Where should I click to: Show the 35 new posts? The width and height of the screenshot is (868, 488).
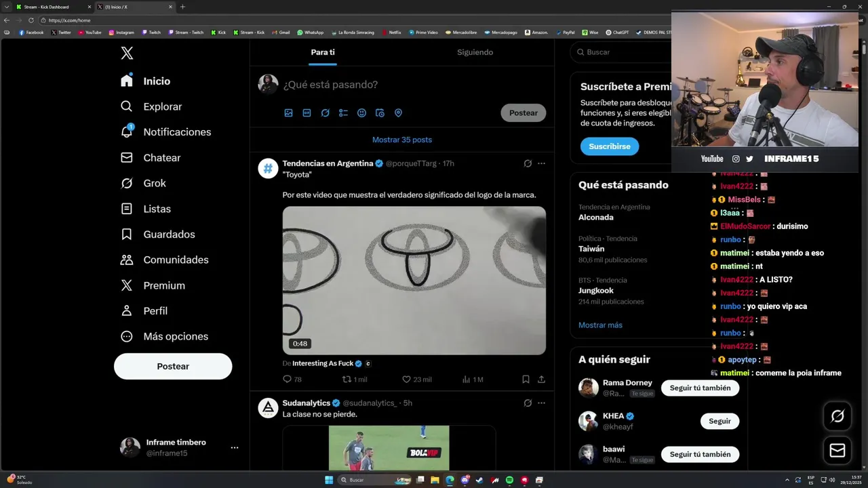(x=402, y=140)
